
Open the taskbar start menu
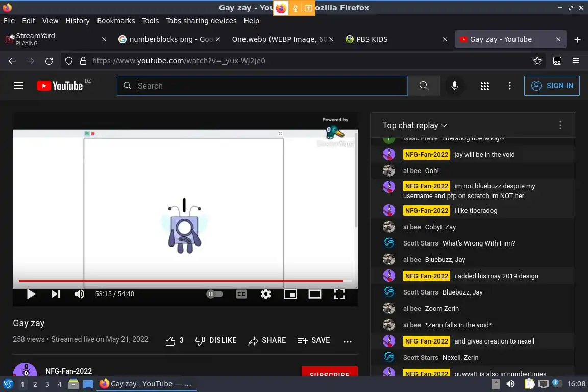8,384
